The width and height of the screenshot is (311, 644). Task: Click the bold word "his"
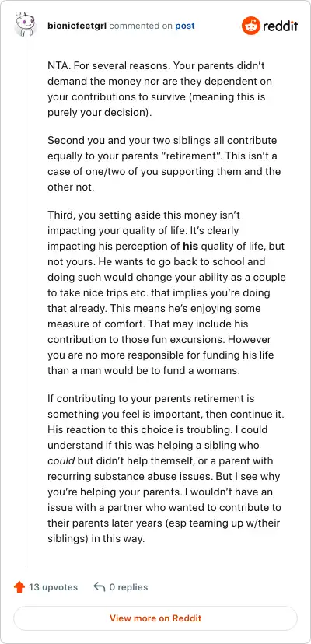[190, 247]
